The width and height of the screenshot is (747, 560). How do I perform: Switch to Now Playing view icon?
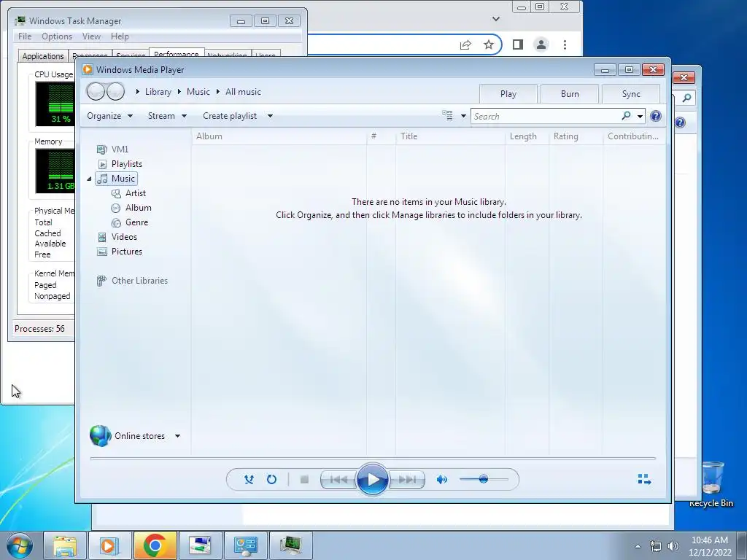coord(644,479)
